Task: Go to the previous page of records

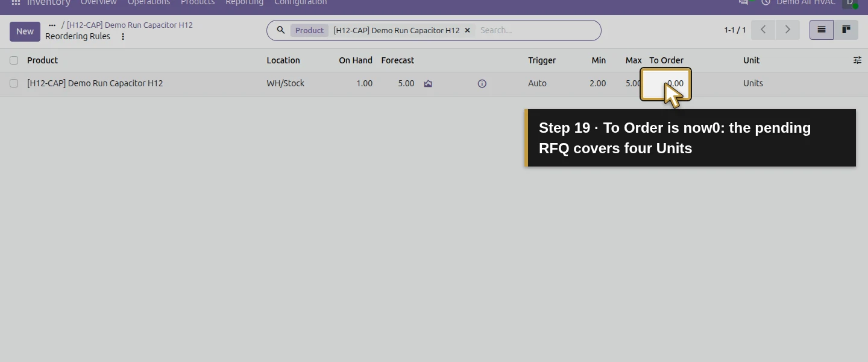Action: click(x=763, y=30)
